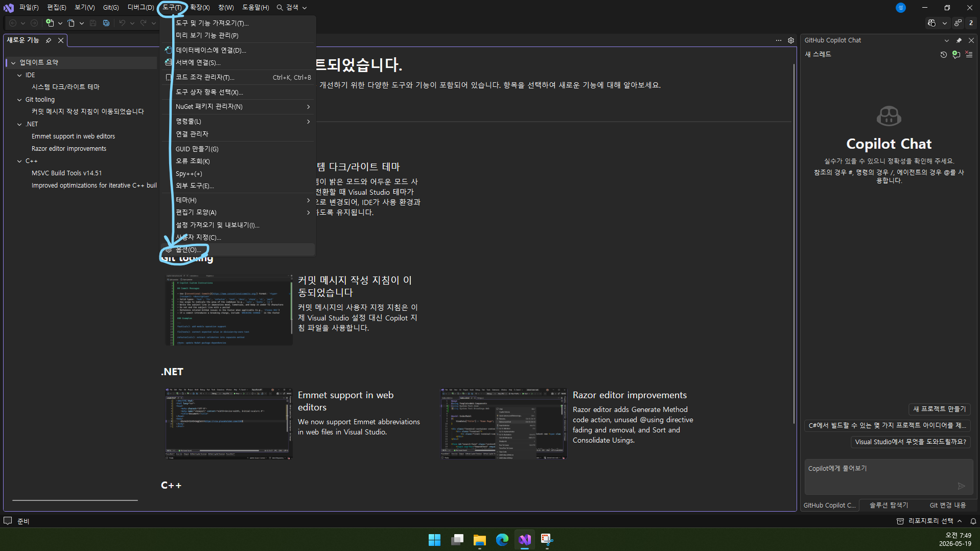Close the GitHub Copilot Chat panel
980x551 pixels.
[x=971, y=40]
